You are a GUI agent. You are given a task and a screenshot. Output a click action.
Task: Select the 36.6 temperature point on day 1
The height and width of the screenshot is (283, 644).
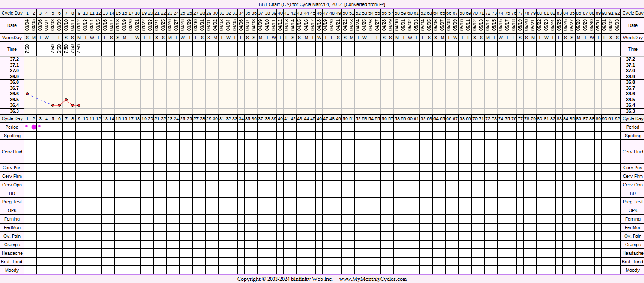(x=27, y=94)
